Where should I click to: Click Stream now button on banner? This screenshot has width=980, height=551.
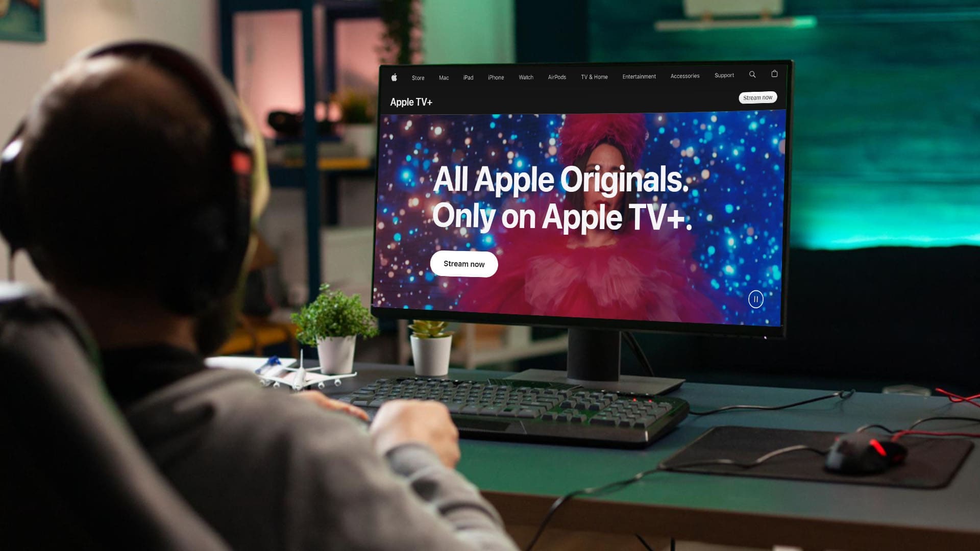tap(464, 264)
